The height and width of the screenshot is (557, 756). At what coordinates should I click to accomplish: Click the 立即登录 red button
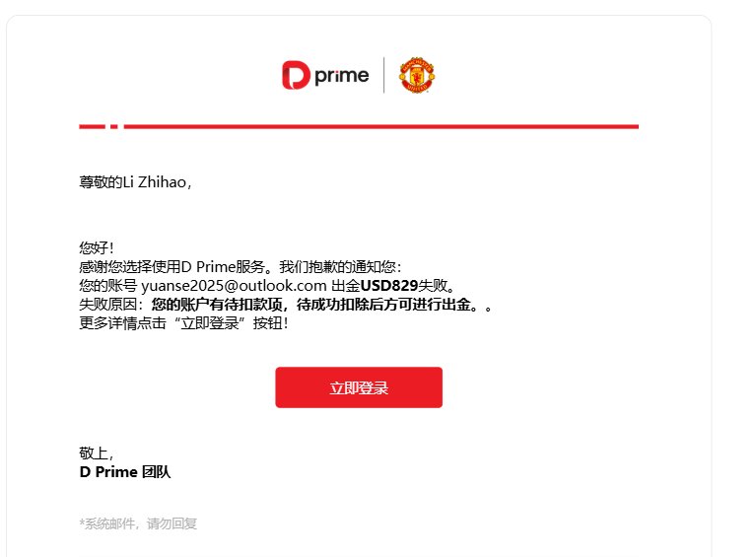coord(359,387)
